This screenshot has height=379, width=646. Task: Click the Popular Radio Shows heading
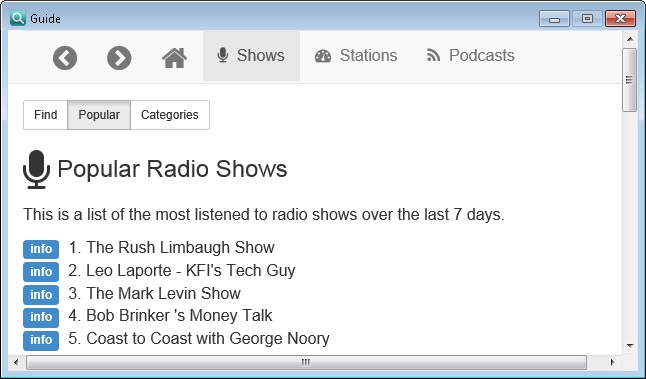172,169
